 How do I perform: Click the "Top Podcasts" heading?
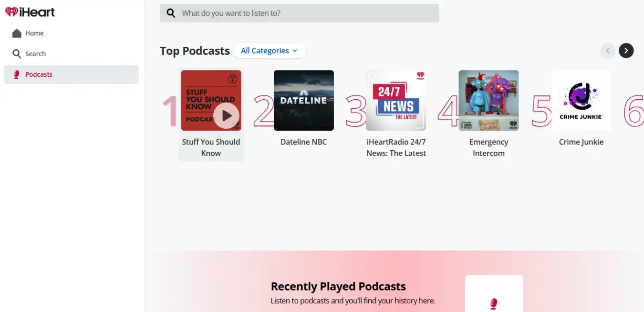coord(195,51)
